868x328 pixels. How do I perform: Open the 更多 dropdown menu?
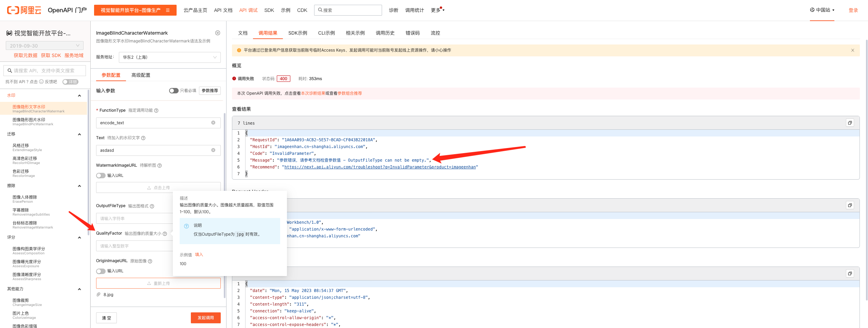(x=437, y=10)
